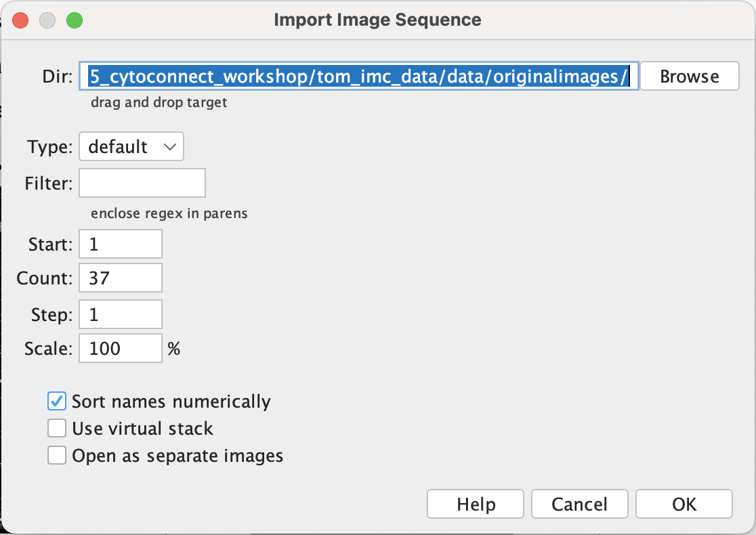The image size is (756, 535).
Task: Confirm the import with OK
Action: pos(684,505)
